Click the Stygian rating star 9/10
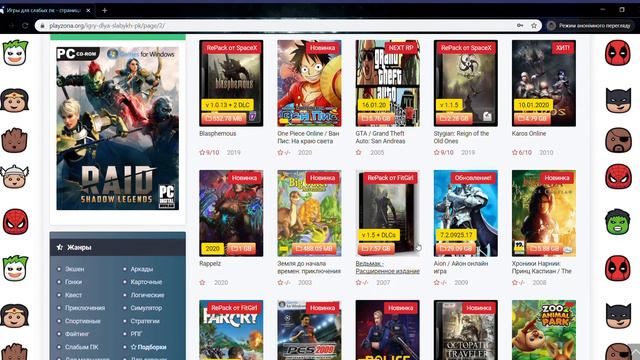This screenshot has height=360, width=640. [436, 153]
